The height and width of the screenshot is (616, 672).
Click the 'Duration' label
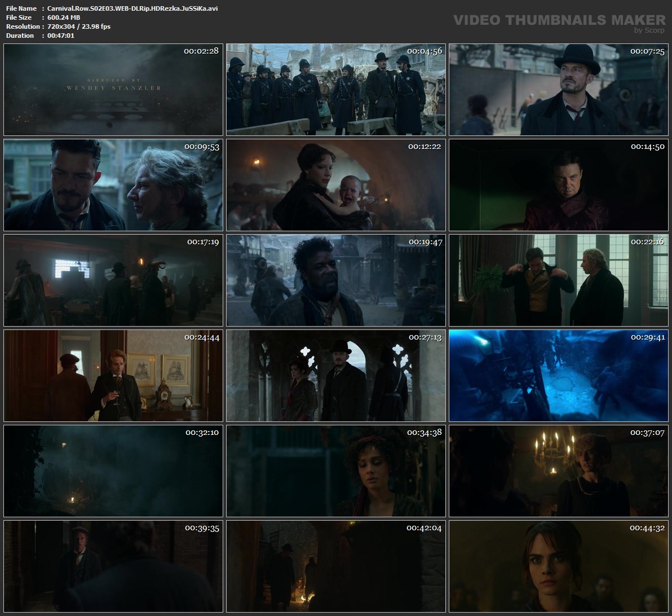coord(20,36)
